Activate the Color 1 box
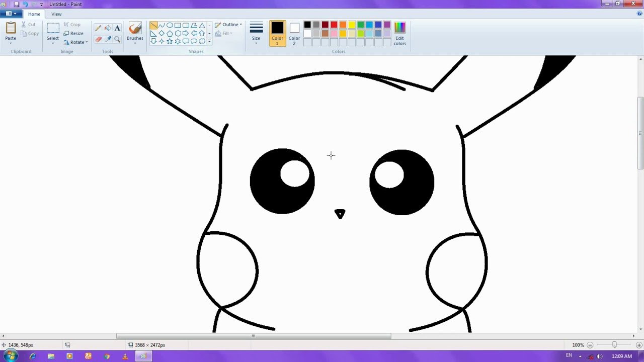 point(277,33)
